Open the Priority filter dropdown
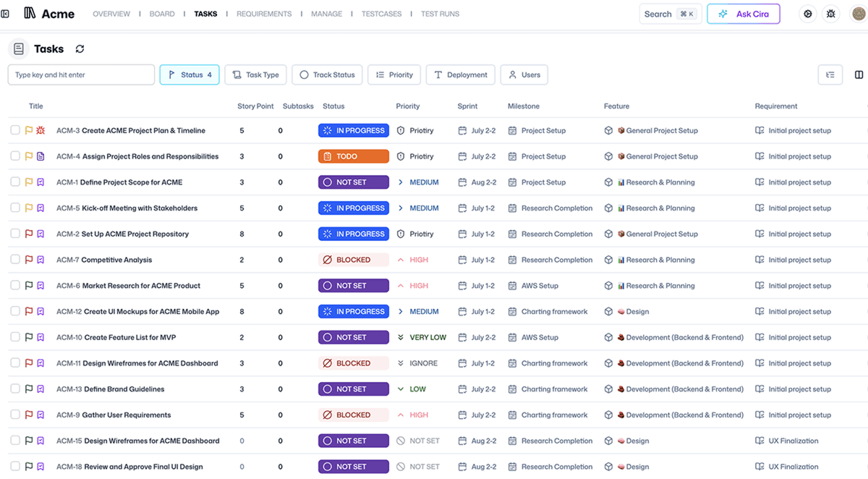The height and width of the screenshot is (479, 868). 394,75
